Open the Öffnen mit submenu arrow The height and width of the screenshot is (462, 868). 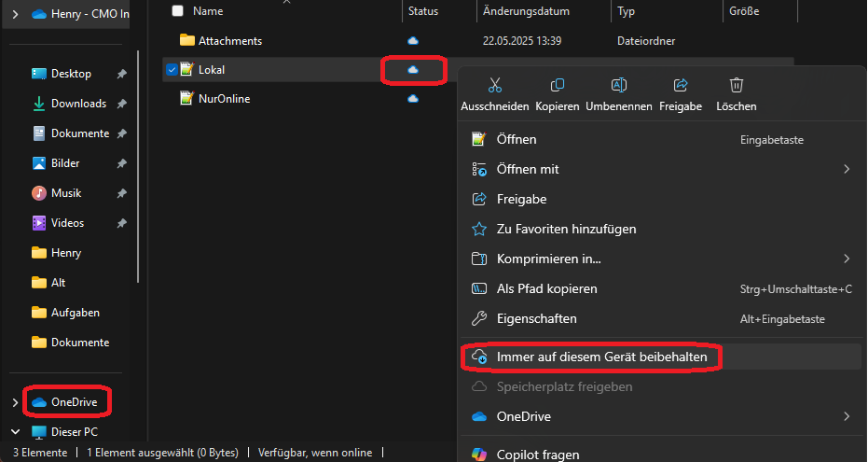(847, 169)
